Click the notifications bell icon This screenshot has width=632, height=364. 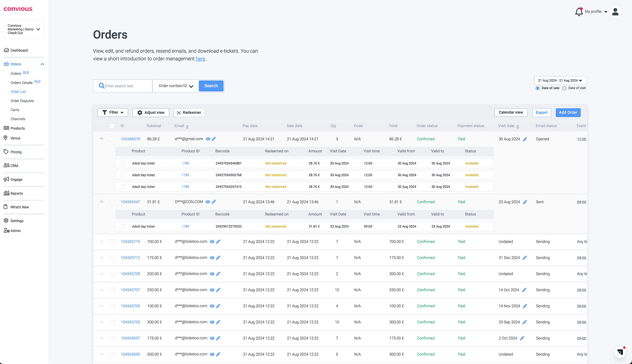[x=579, y=12]
